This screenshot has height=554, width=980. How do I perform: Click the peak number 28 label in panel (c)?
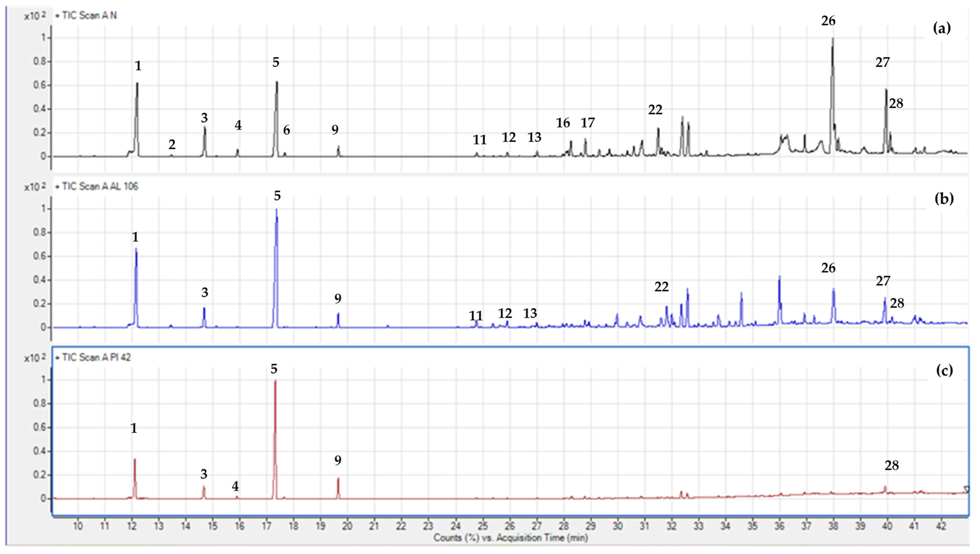tap(892, 465)
